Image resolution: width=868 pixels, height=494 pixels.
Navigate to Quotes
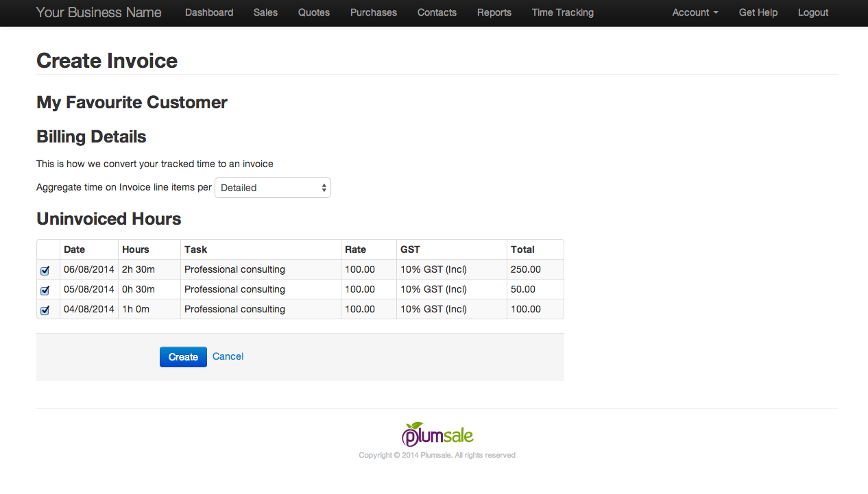[x=314, y=12]
